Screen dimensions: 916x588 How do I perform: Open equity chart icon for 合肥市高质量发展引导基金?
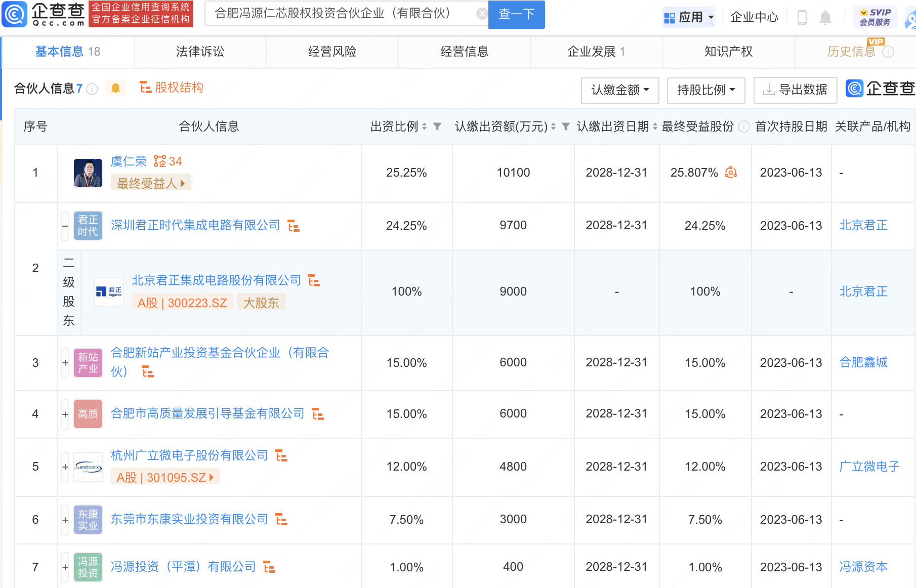(318, 414)
